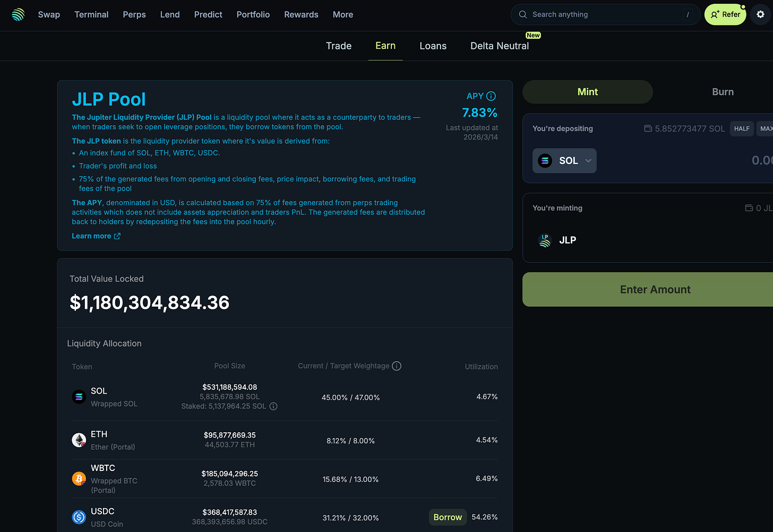Click the Jupiter logo icon
This screenshot has width=773, height=532.
(x=18, y=15)
